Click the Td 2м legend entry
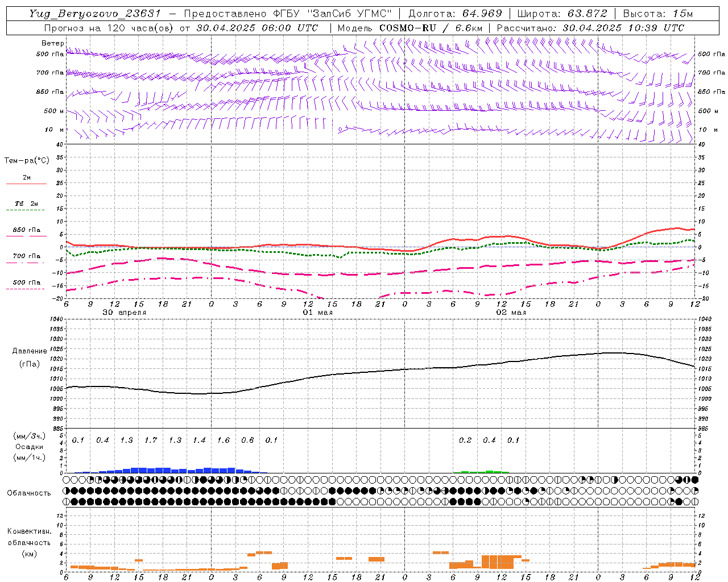This screenshot has width=728, height=582. [26, 203]
